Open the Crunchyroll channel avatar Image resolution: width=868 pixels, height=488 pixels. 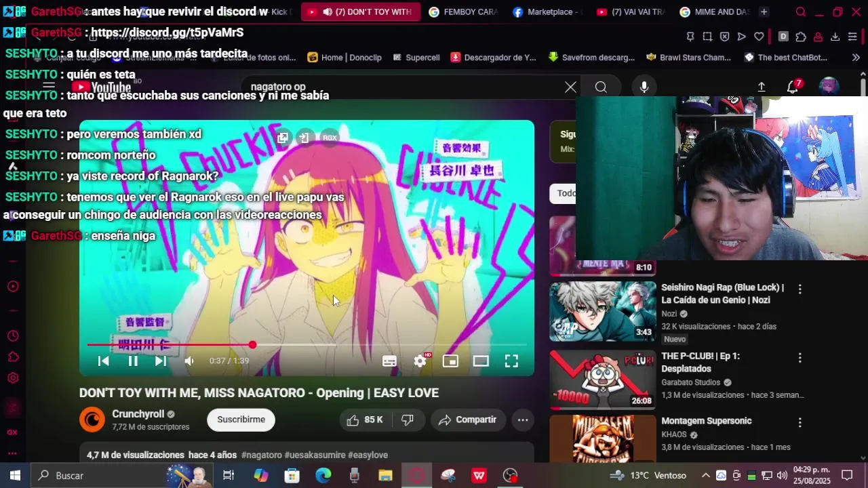tap(92, 420)
